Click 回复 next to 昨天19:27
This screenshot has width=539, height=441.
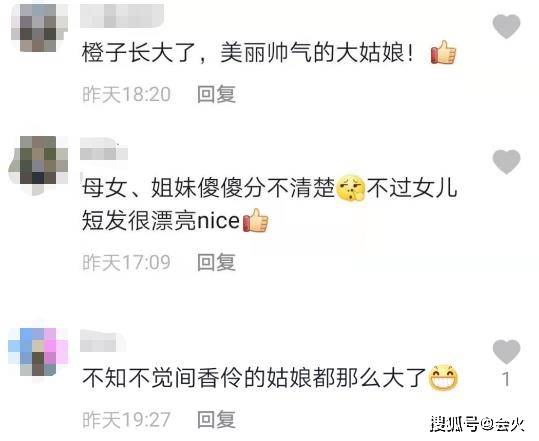click(216, 419)
